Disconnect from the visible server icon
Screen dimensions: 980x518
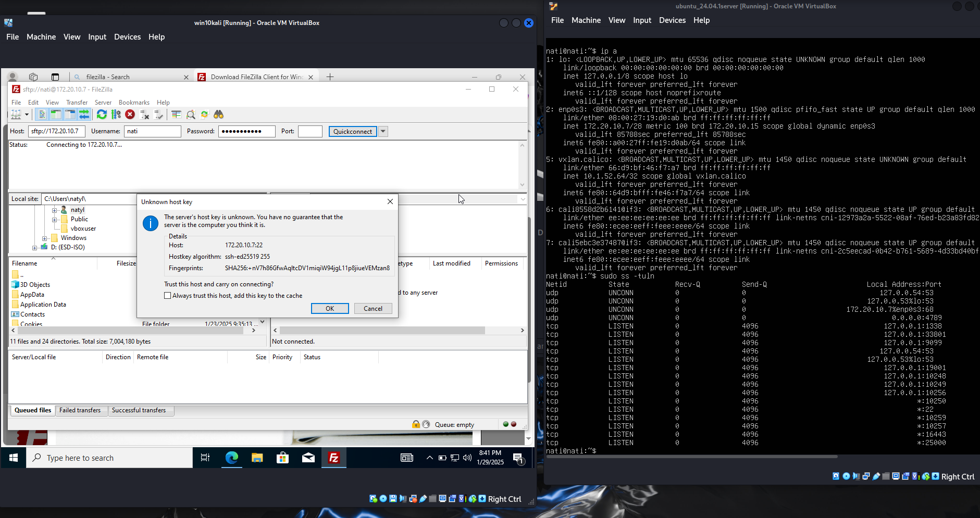[144, 115]
